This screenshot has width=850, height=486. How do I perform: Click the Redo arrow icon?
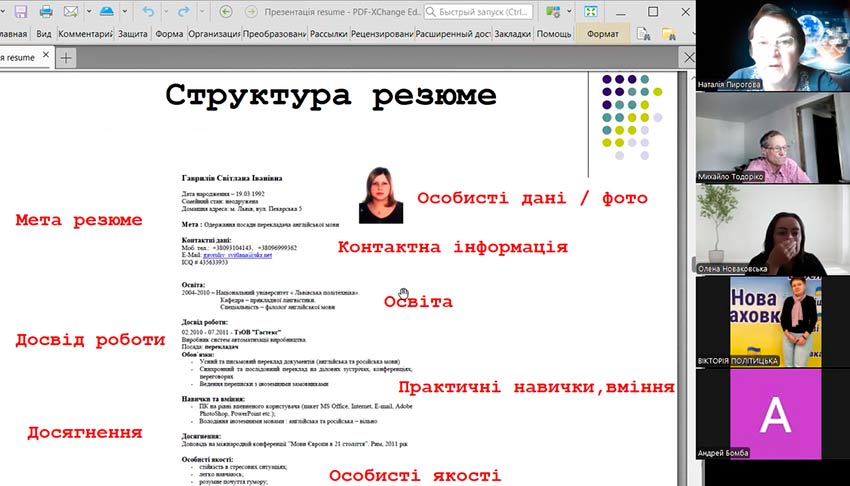[183, 12]
